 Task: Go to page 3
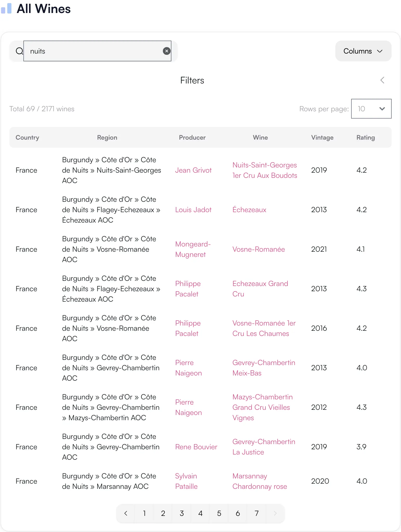coord(182,513)
